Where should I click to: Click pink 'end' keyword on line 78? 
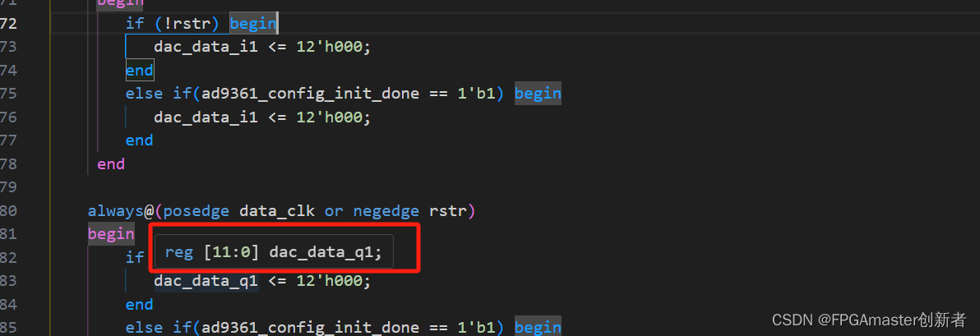[111, 163]
